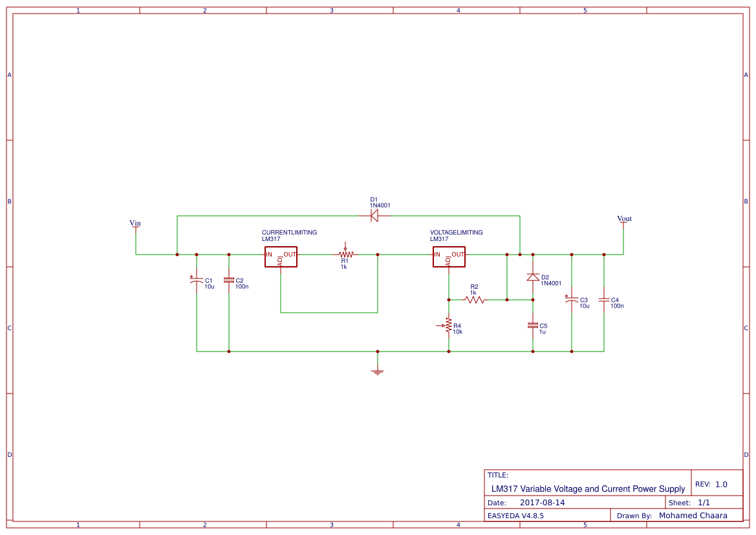Pick the C5 capacitor symbol
Viewport: 756px width, 535px height.
click(x=533, y=326)
